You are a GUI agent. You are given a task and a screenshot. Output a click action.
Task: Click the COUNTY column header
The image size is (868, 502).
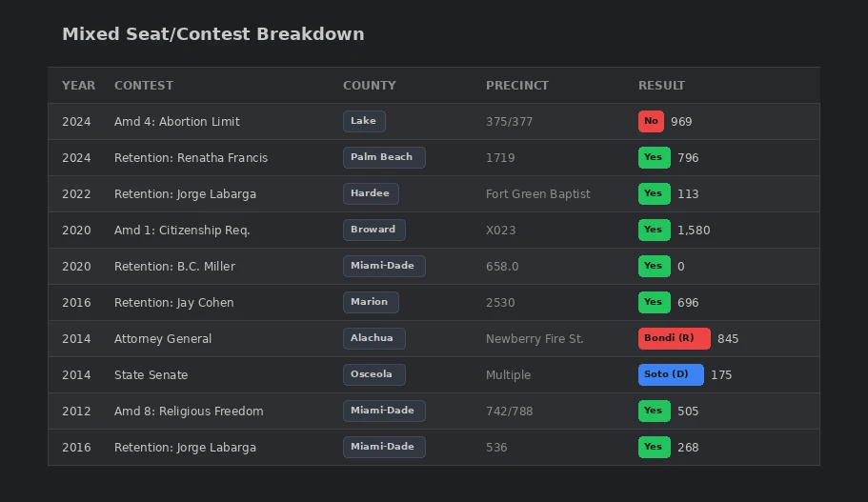pyautogui.click(x=369, y=86)
